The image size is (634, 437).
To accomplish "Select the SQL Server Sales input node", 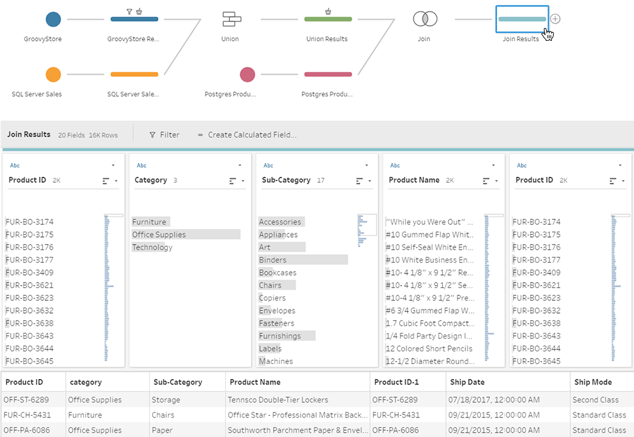I will coord(53,74).
